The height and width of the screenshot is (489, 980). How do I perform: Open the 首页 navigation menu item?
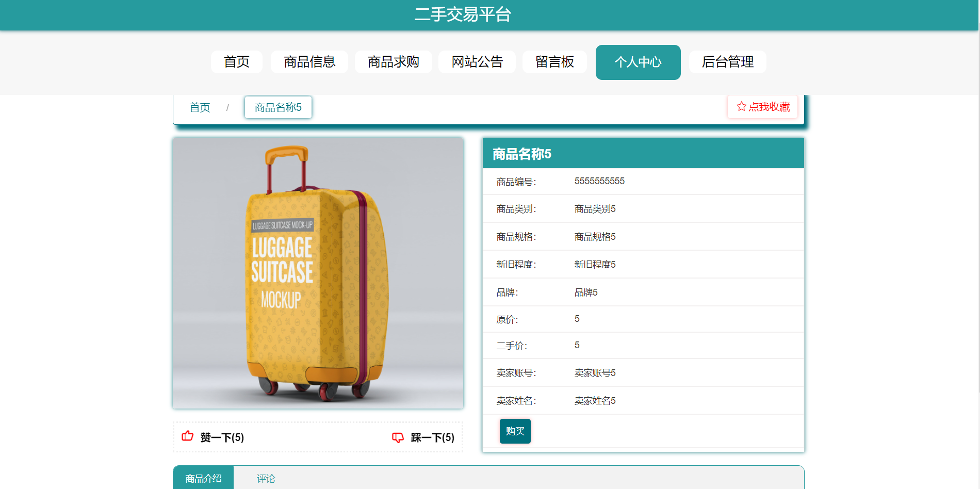[x=237, y=62]
